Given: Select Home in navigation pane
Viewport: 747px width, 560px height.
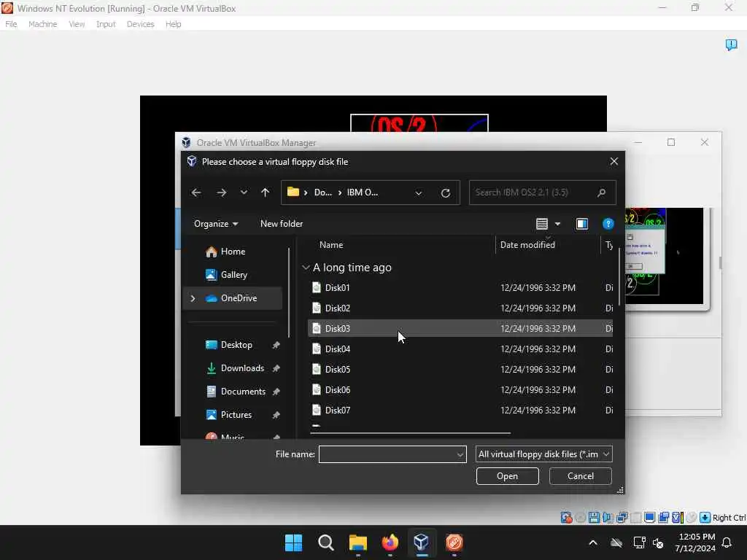Looking at the screenshot, I should [233, 252].
